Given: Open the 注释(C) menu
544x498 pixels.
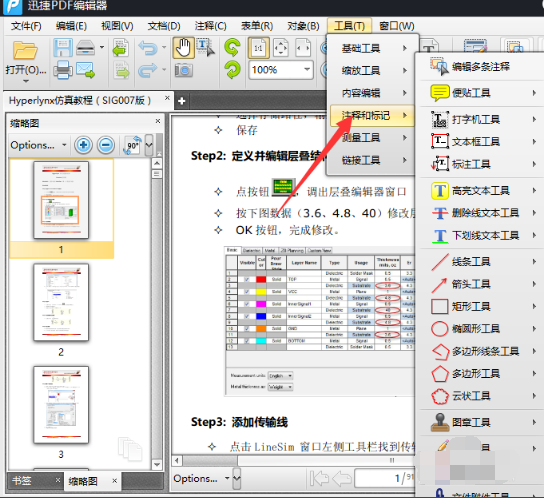Looking at the screenshot, I should click(x=210, y=26).
